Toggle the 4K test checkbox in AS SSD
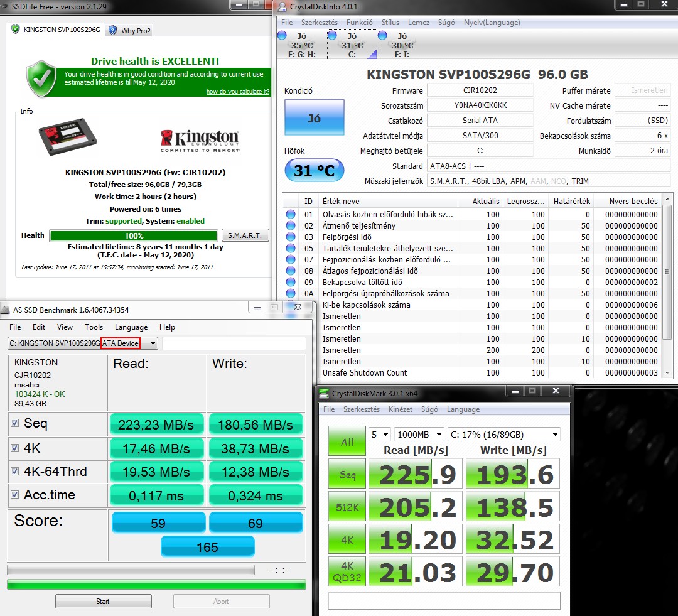Image resolution: width=678 pixels, height=616 pixels. click(x=14, y=448)
